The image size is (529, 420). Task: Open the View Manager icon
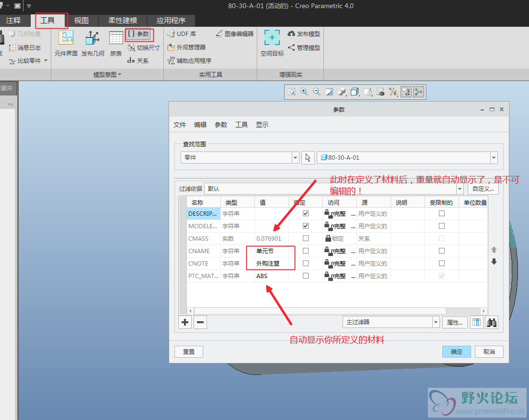[368, 92]
